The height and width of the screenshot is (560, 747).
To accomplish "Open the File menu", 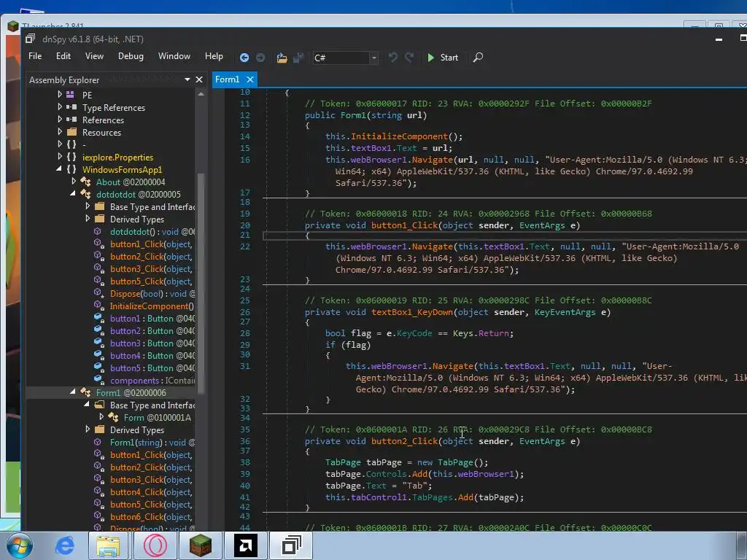I will 35,56.
